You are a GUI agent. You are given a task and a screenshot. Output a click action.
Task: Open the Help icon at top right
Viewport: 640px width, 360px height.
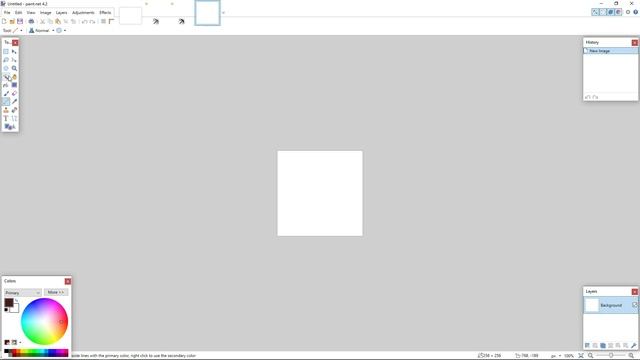pyautogui.click(x=636, y=12)
